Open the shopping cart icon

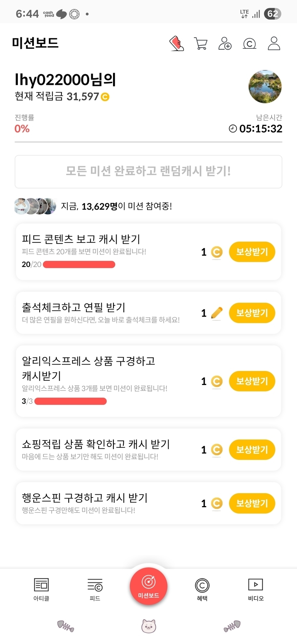click(201, 44)
